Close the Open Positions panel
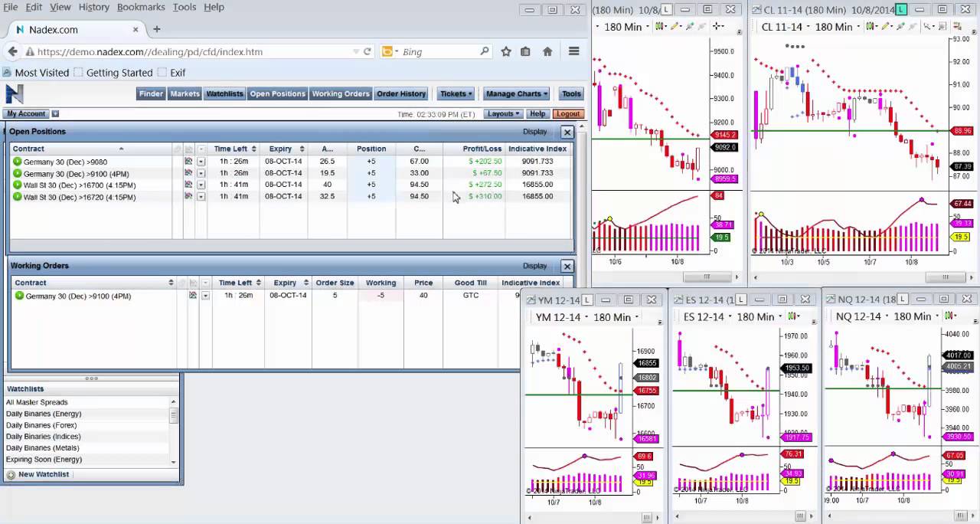980x524 pixels. 567,132
